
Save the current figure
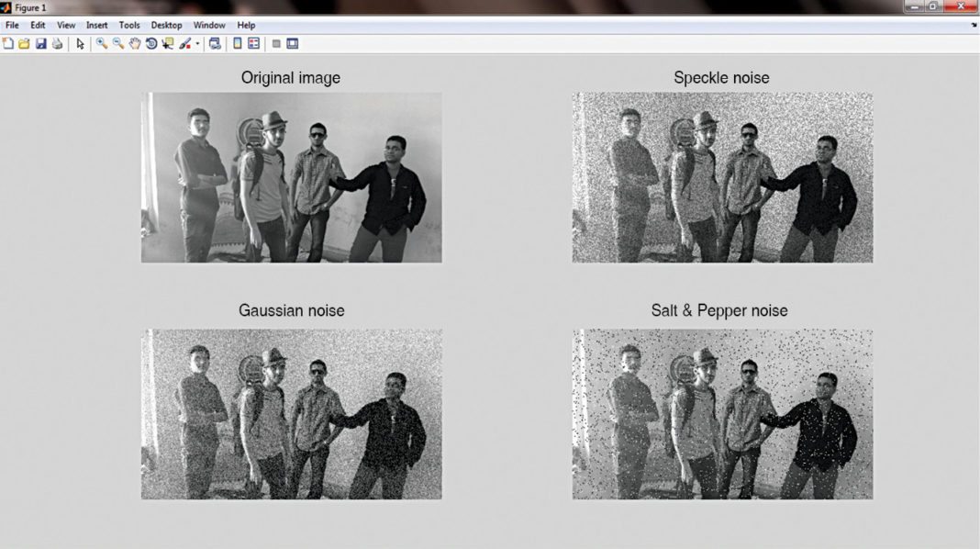[41, 42]
